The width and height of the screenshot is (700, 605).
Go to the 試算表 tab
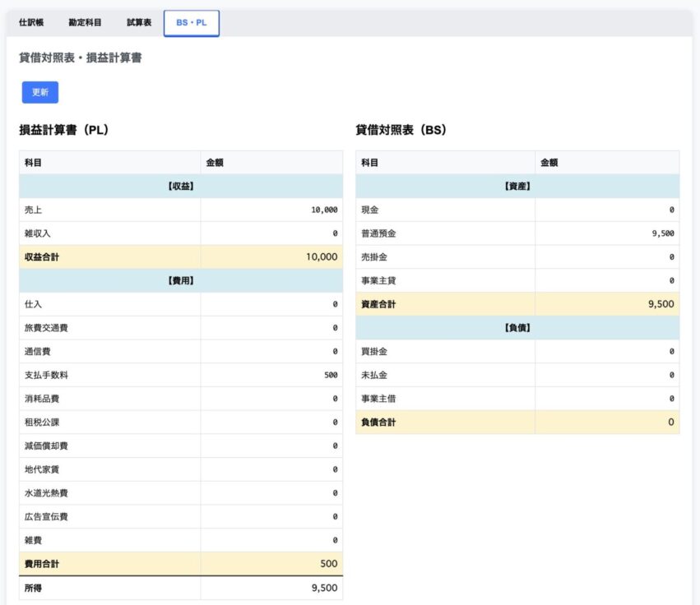(139, 23)
